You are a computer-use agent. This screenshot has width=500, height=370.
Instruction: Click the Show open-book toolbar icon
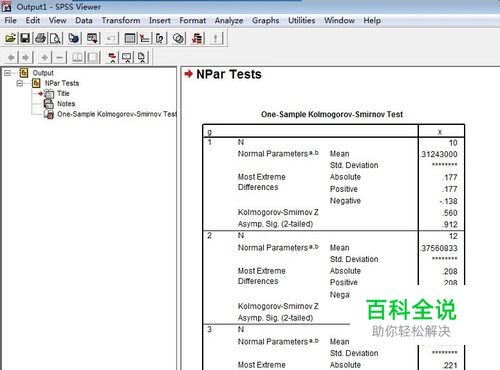pyautogui.click(x=78, y=58)
